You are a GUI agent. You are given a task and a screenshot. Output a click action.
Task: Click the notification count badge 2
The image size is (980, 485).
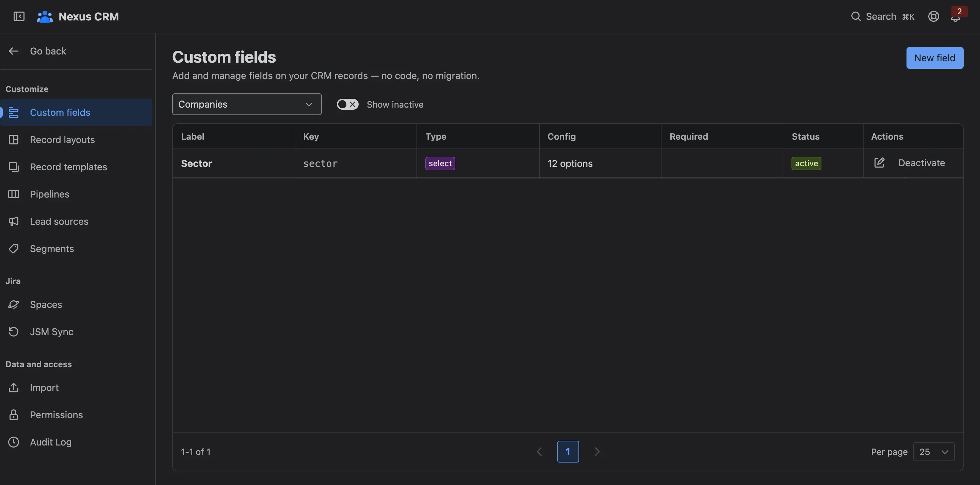click(x=960, y=12)
